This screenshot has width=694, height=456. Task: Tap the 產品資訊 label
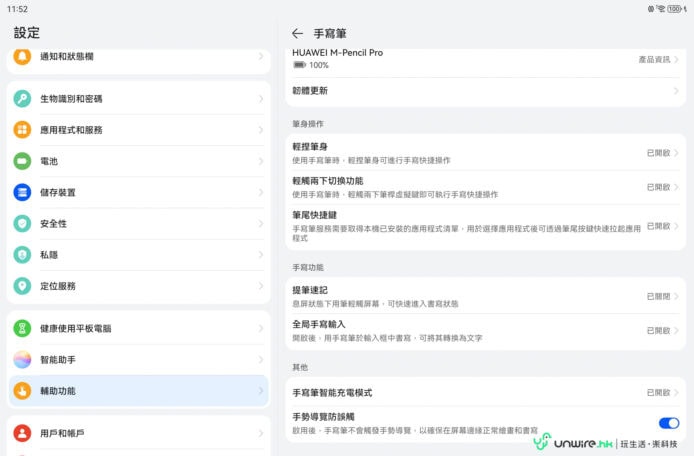(x=654, y=59)
